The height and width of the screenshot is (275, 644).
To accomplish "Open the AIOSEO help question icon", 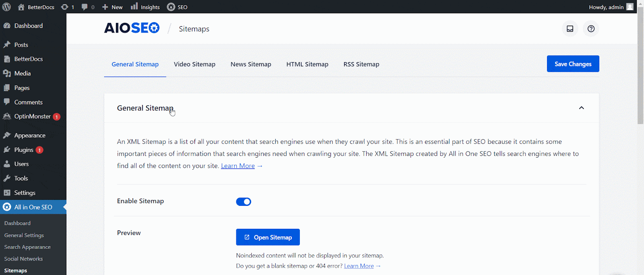I will click(591, 29).
